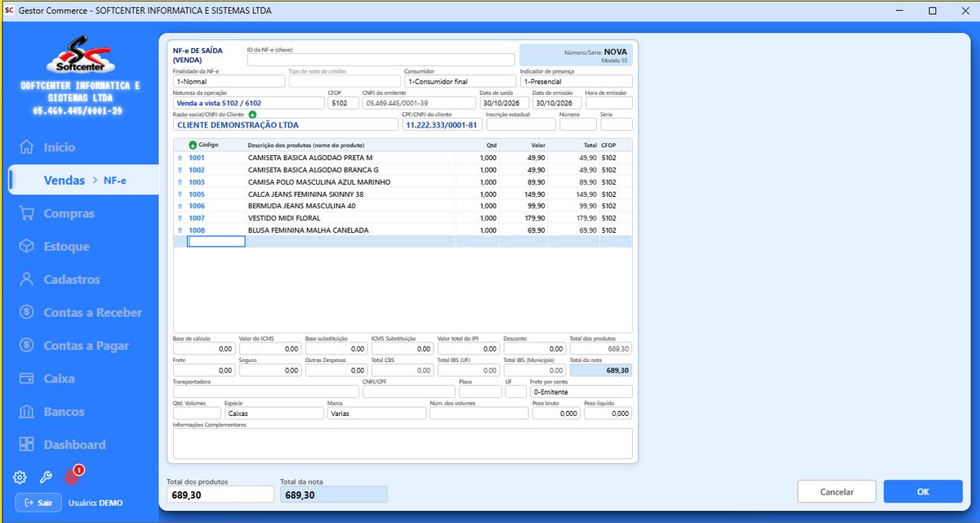980x523 pixels.
Task: Open the Natureza da operação field
Action: click(248, 103)
